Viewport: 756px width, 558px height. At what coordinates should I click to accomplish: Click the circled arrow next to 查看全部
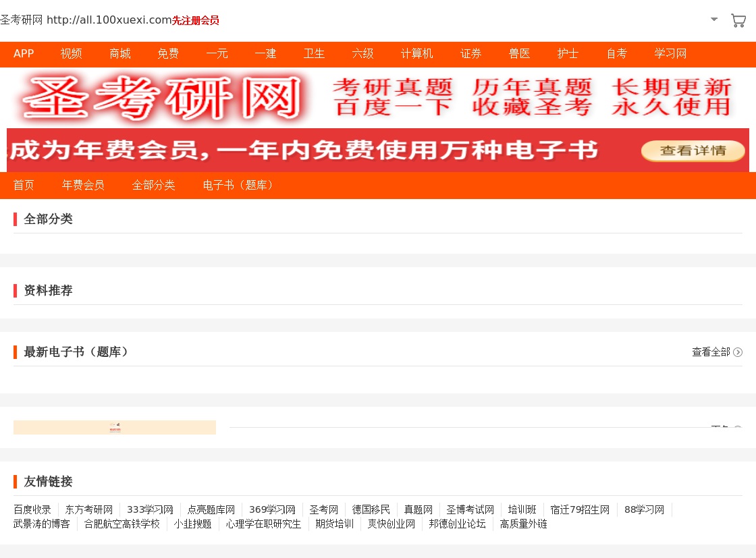coord(738,352)
